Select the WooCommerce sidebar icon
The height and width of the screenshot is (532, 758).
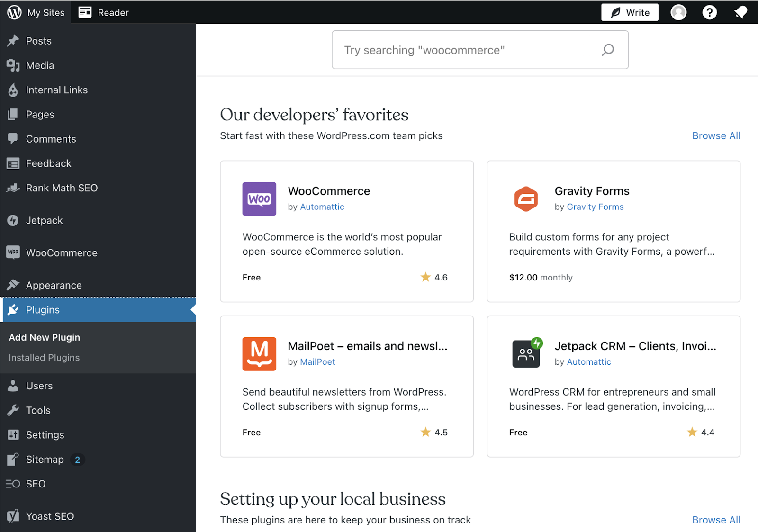pos(14,252)
